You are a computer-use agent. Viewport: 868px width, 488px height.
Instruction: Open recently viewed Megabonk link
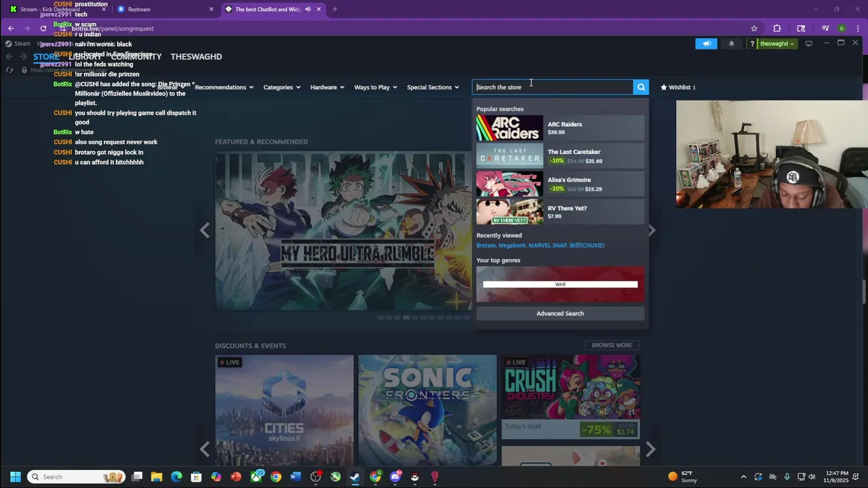pos(512,245)
